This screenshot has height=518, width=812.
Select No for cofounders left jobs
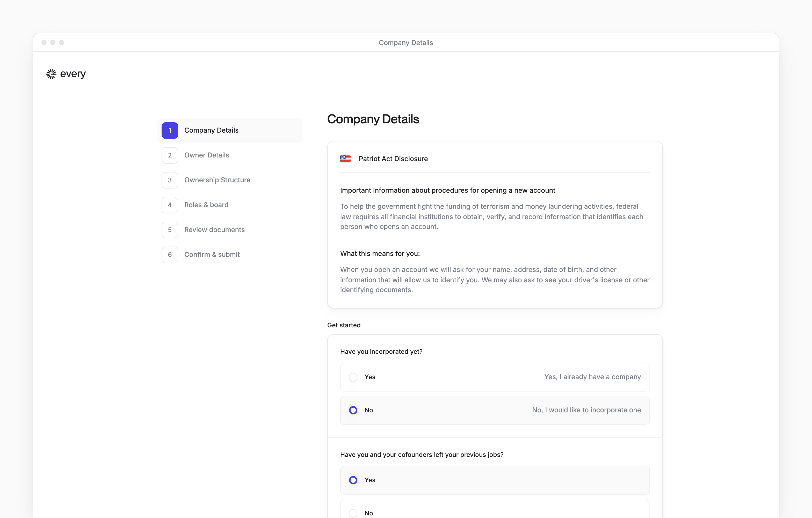point(495,509)
